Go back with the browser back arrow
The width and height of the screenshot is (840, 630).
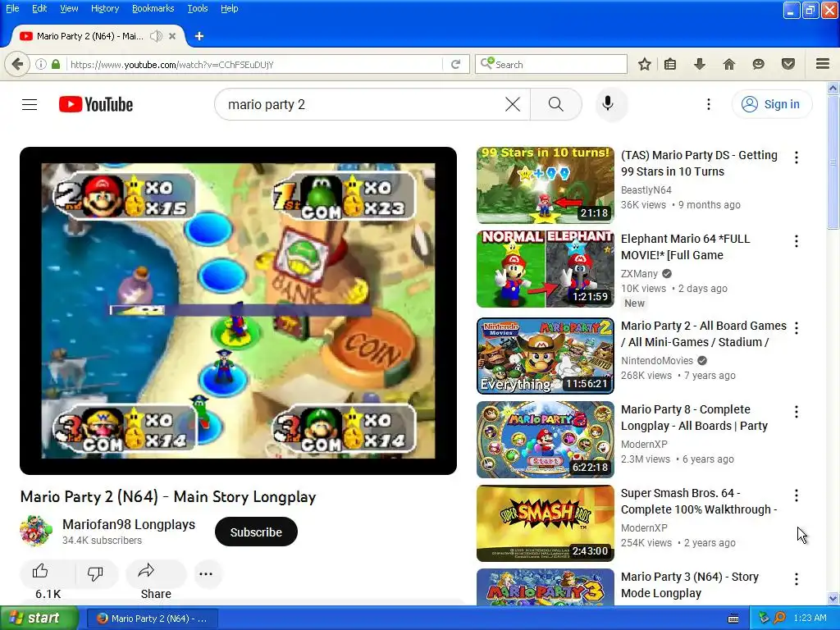[17, 64]
